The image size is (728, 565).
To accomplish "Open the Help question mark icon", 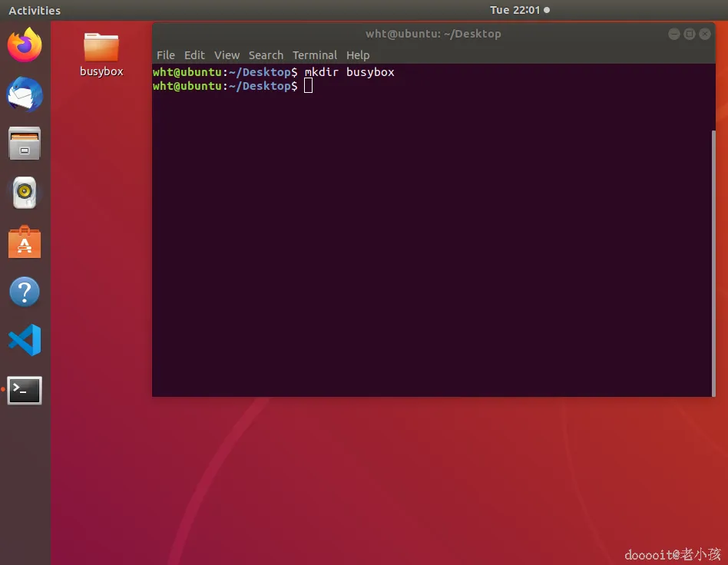I will [25, 292].
